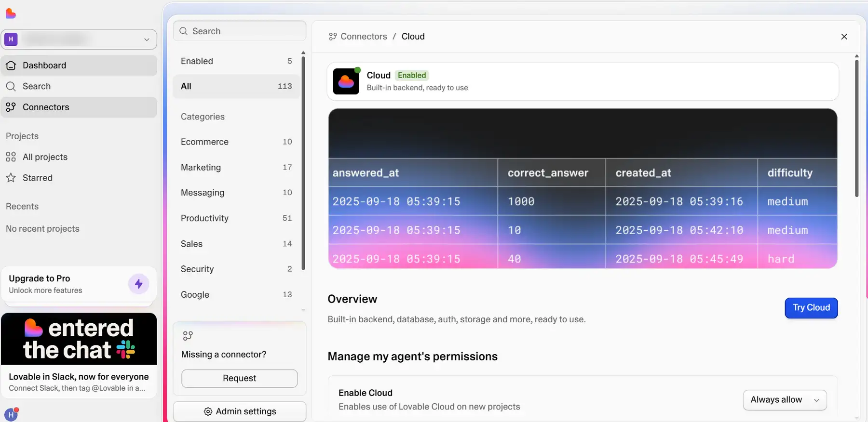Screen dimensions: 868x422
Task: Select the Google category
Action: (236, 294)
